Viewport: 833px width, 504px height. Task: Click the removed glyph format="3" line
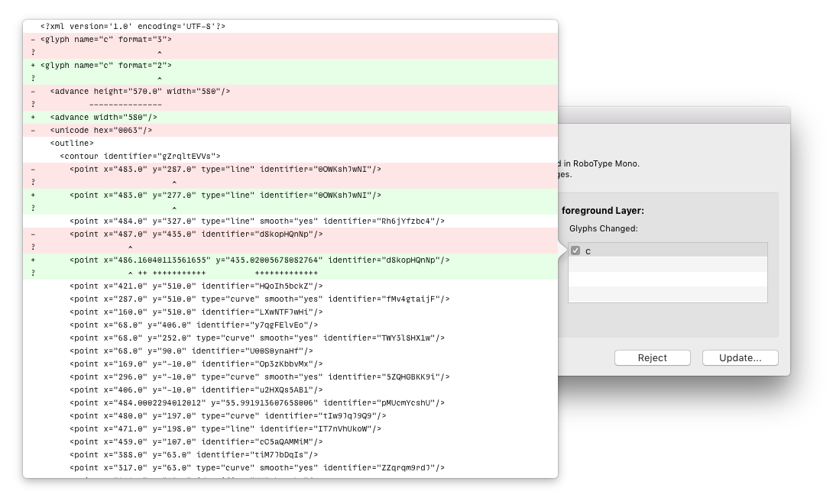coord(106,39)
